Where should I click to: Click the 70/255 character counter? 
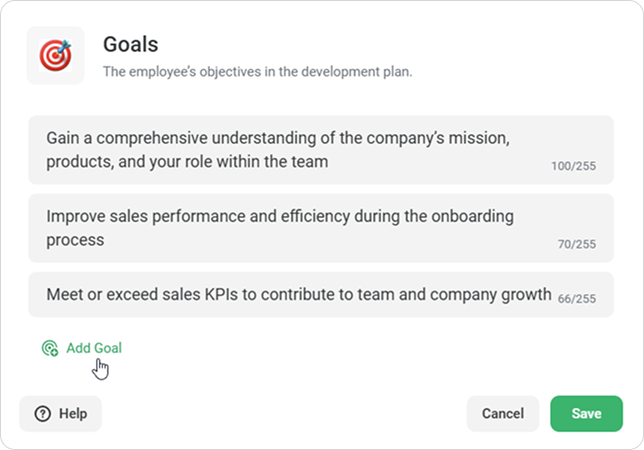577,244
